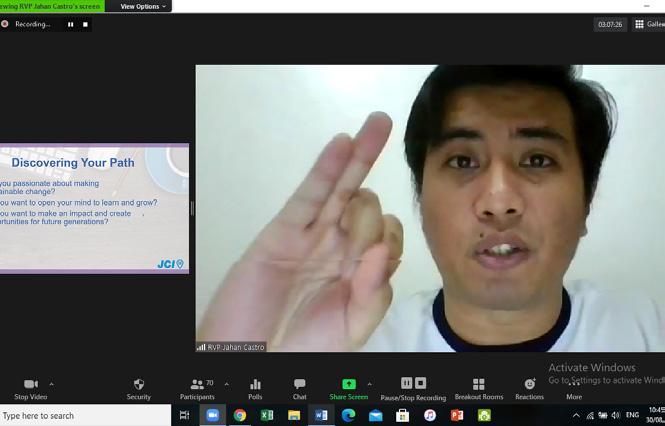Open the volume tray icon
The height and width of the screenshot is (426, 665).
tap(615, 415)
